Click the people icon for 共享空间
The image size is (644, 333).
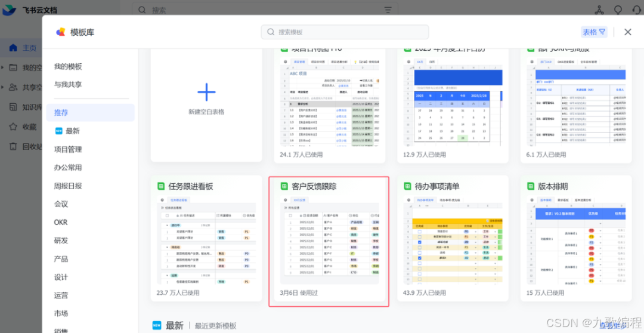(x=13, y=87)
